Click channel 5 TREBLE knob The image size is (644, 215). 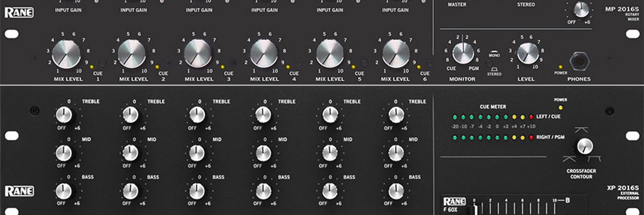pos(330,115)
